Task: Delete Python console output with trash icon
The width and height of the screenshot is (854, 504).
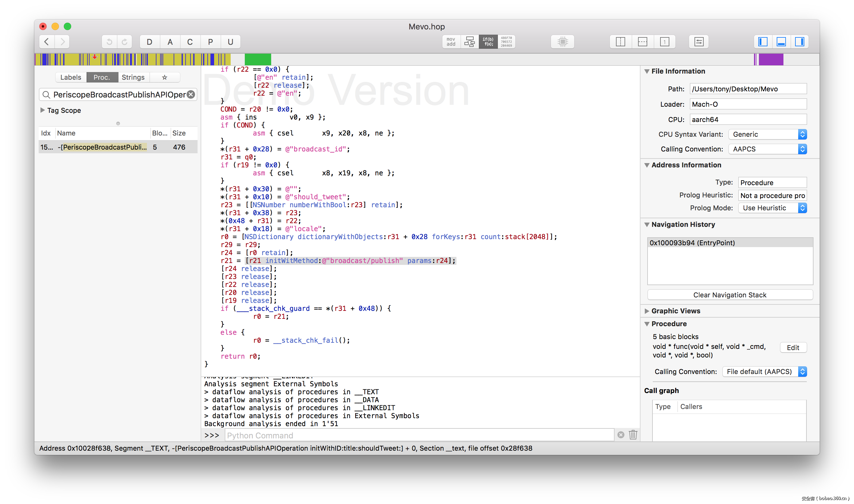Action: 633,435
